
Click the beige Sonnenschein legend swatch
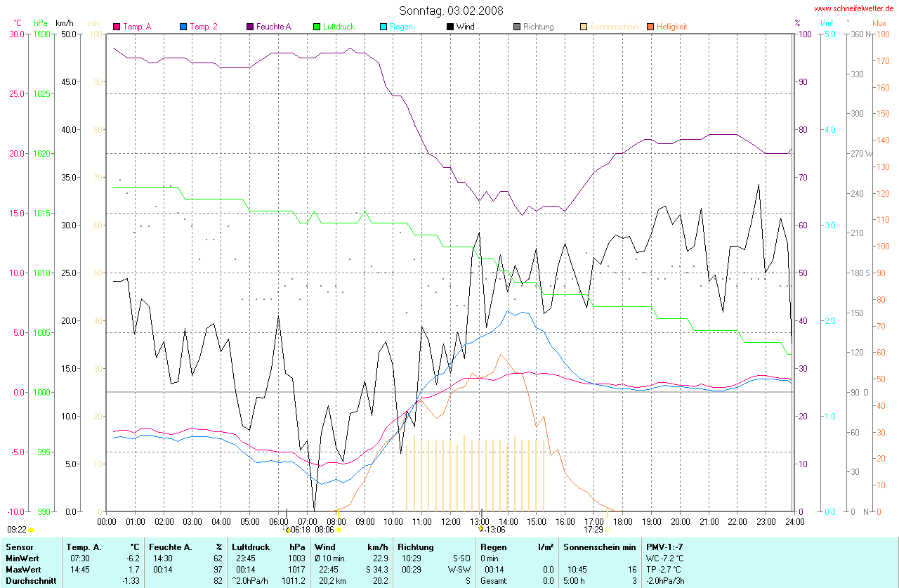pyautogui.click(x=583, y=27)
